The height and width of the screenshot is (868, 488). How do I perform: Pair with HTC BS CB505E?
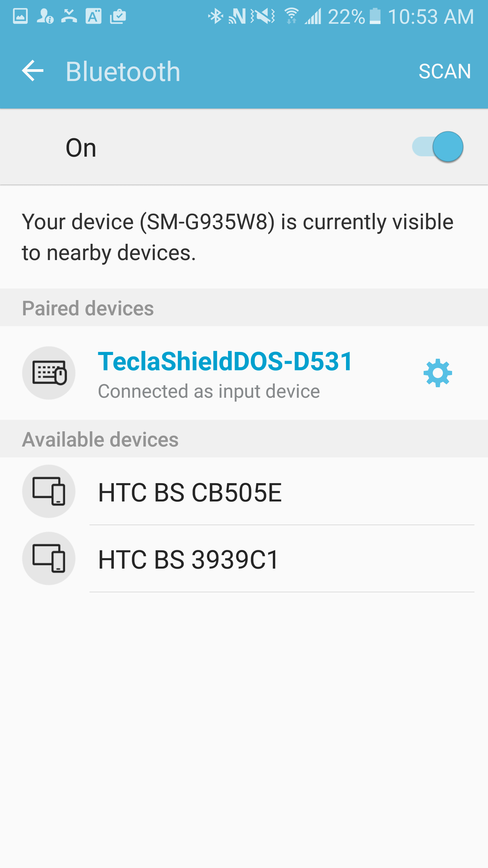tap(190, 492)
